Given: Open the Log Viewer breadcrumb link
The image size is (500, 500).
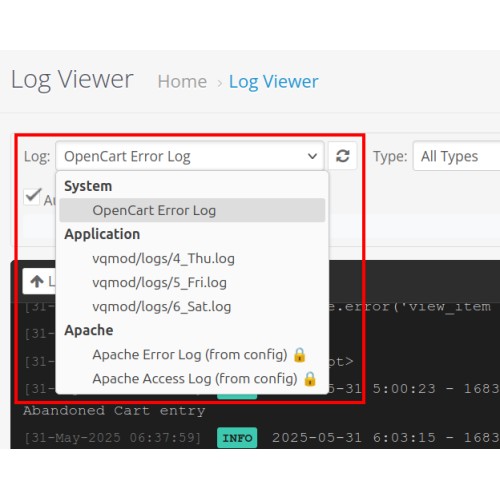Looking at the screenshot, I should [x=273, y=82].
